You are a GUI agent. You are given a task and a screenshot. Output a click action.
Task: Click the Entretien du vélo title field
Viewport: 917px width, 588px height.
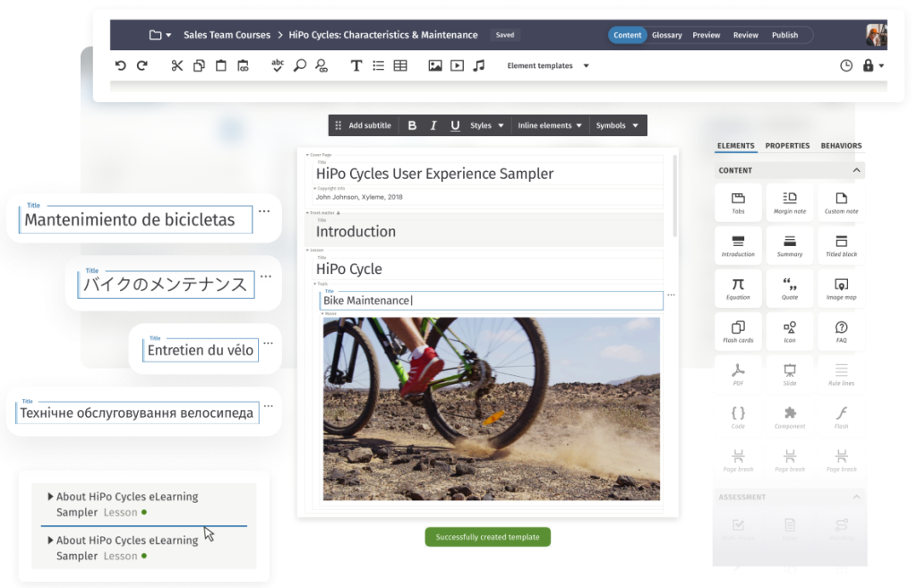[200, 350]
